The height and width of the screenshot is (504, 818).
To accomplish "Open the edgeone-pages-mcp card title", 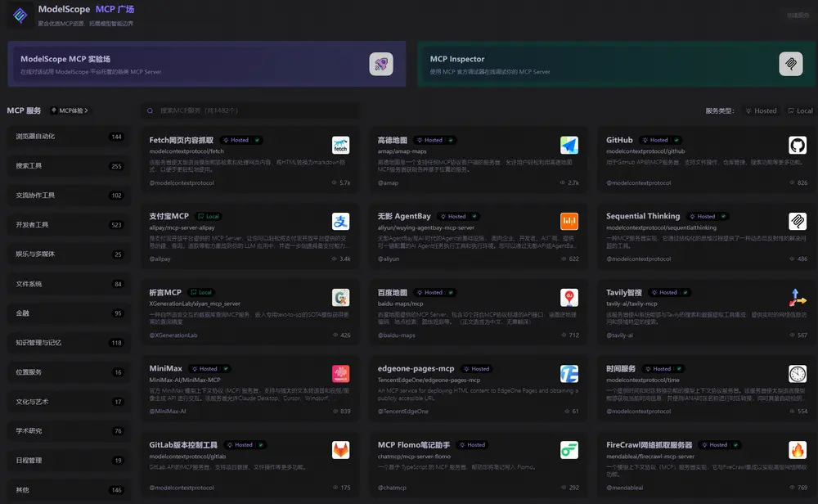I will tap(416, 368).
